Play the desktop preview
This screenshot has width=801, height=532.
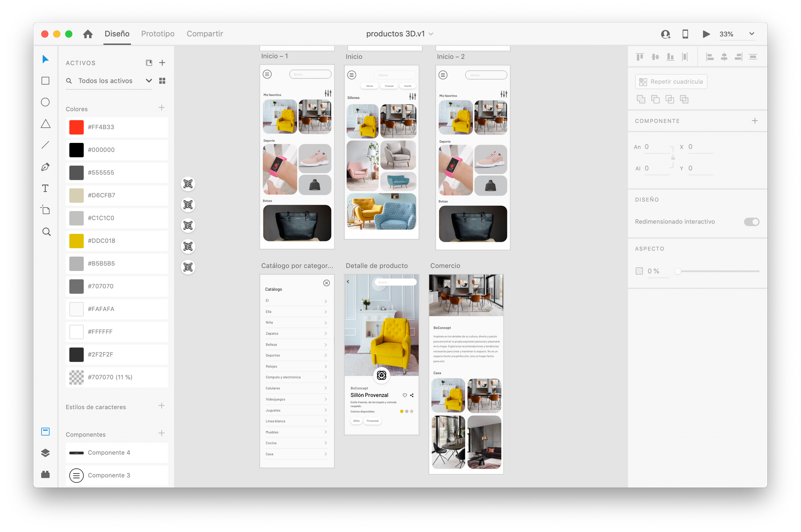point(706,34)
